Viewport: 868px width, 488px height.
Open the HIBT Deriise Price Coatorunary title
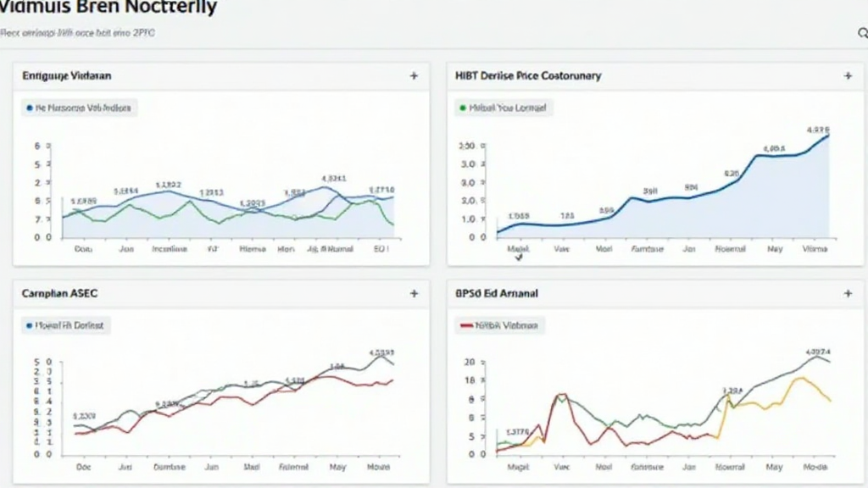pos(528,76)
